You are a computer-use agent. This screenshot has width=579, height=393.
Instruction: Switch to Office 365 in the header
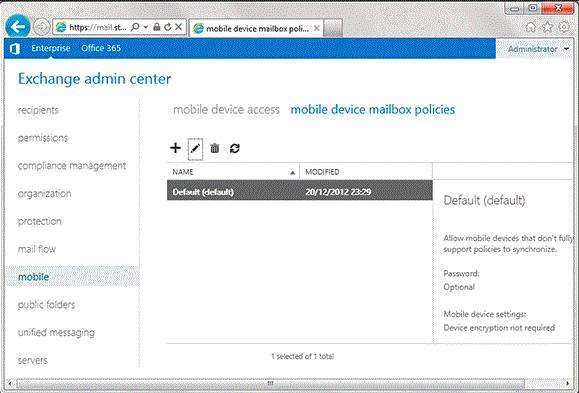pyautogui.click(x=101, y=48)
